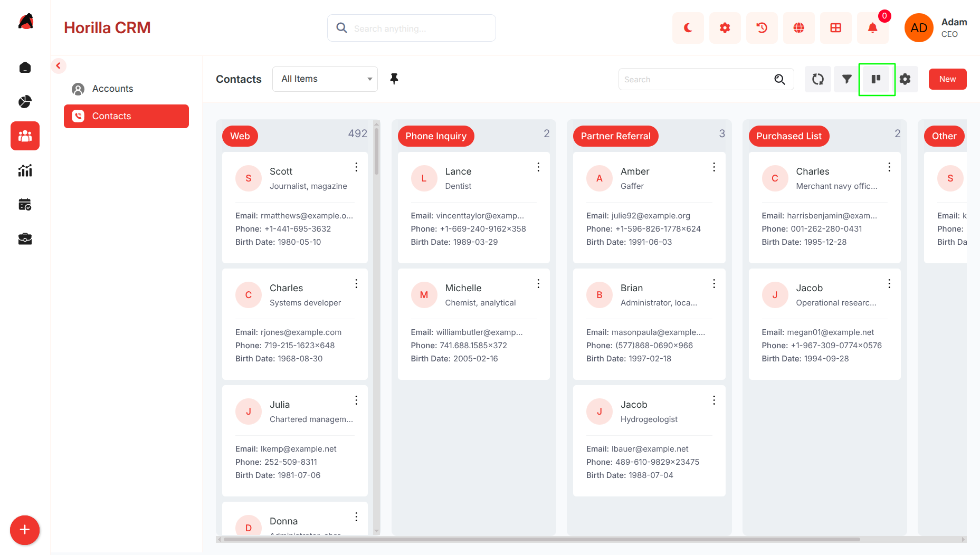Screen dimensions: 980x555
Task: Collapse the side menu with the chevron
Action: 59,66
